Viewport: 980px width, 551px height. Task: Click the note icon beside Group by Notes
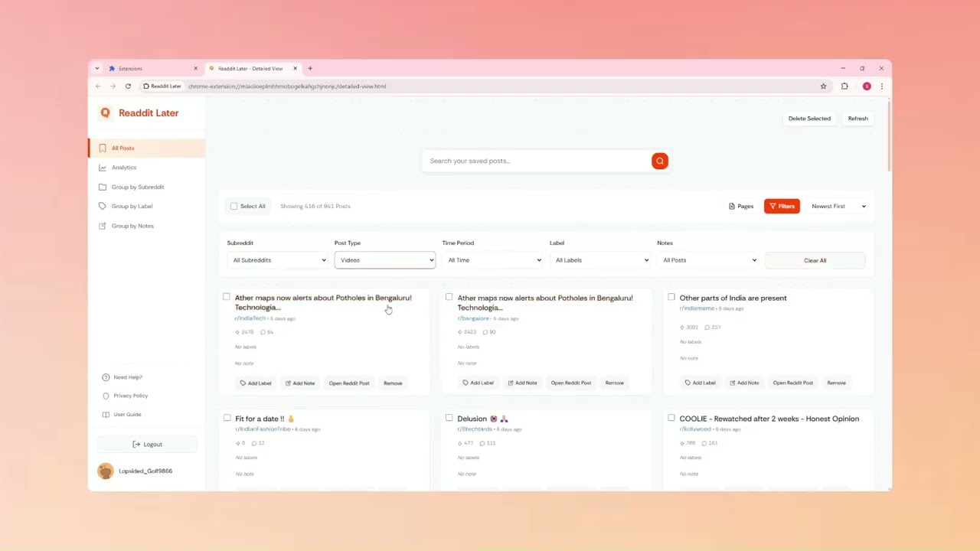click(x=103, y=226)
